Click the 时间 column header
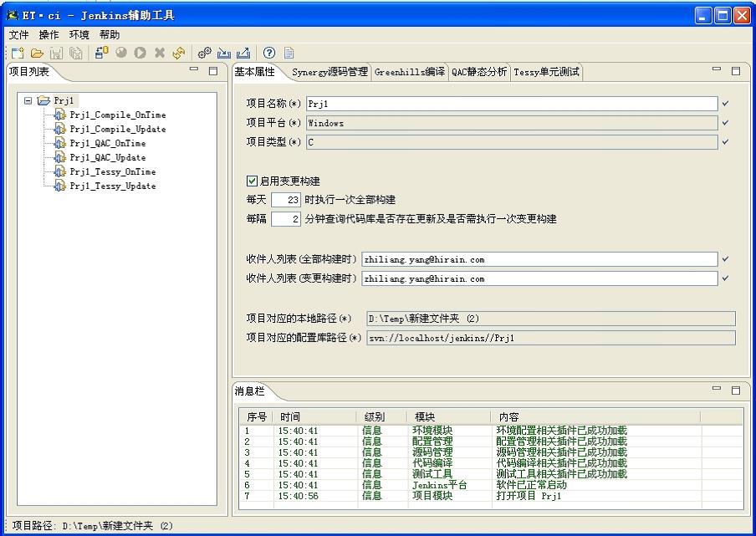This screenshot has width=756, height=536. click(x=315, y=417)
